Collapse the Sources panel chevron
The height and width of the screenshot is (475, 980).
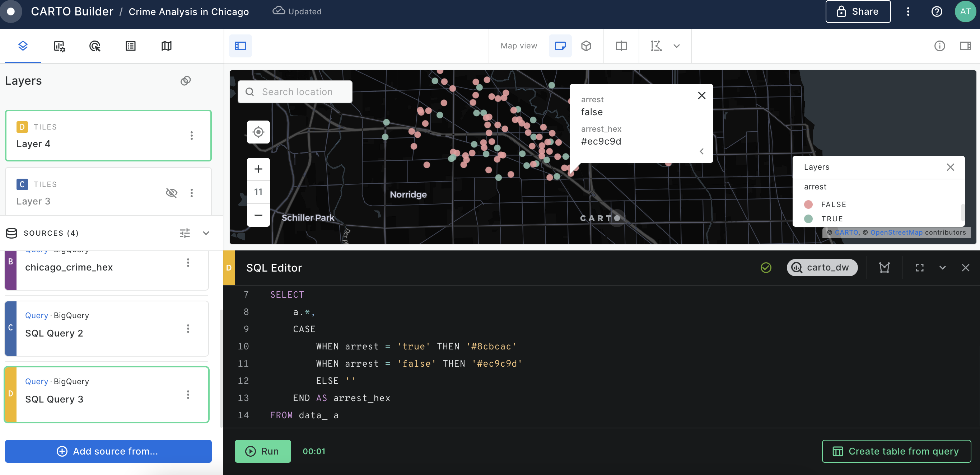click(x=206, y=233)
